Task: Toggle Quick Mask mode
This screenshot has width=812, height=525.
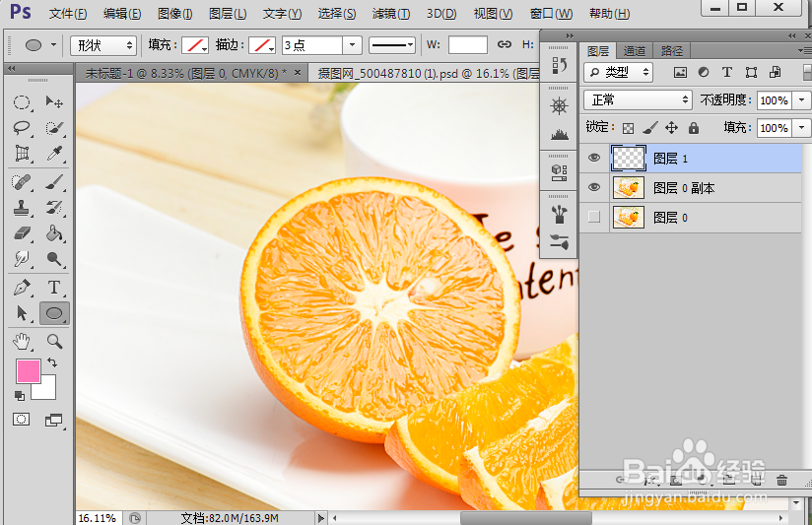Action: 22,420
